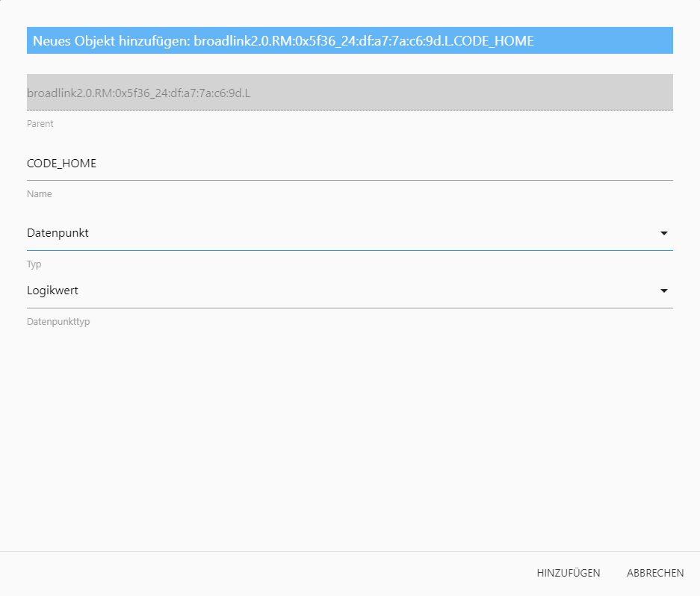Click the 'Typ' field label
700x596 pixels.
pos(34,264)
